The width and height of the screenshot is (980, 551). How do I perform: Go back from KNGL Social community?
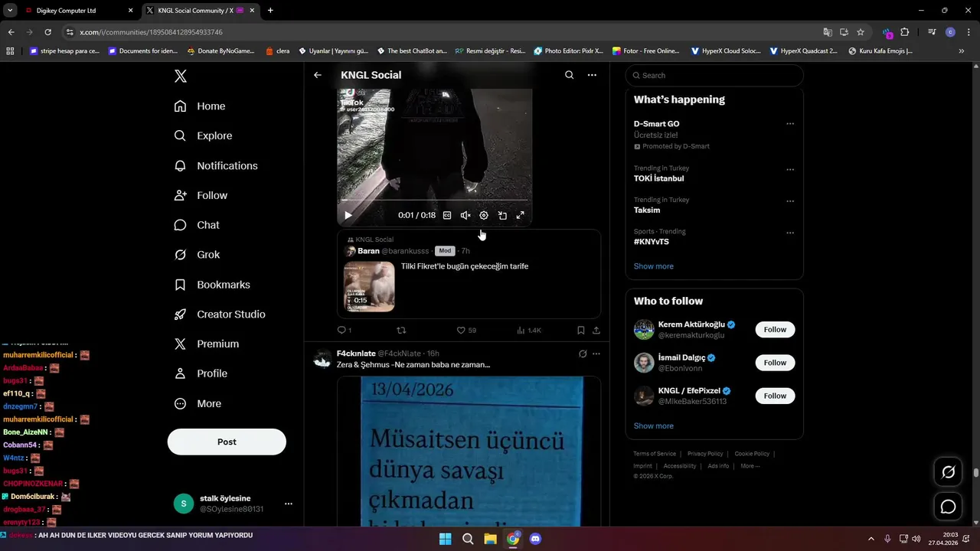318,75
